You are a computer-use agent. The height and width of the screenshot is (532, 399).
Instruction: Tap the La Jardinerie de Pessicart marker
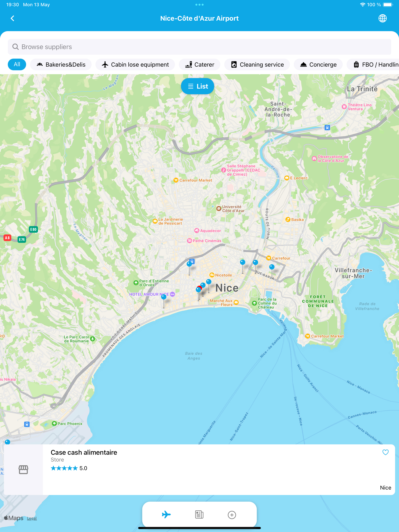click(x=155, y=221)
